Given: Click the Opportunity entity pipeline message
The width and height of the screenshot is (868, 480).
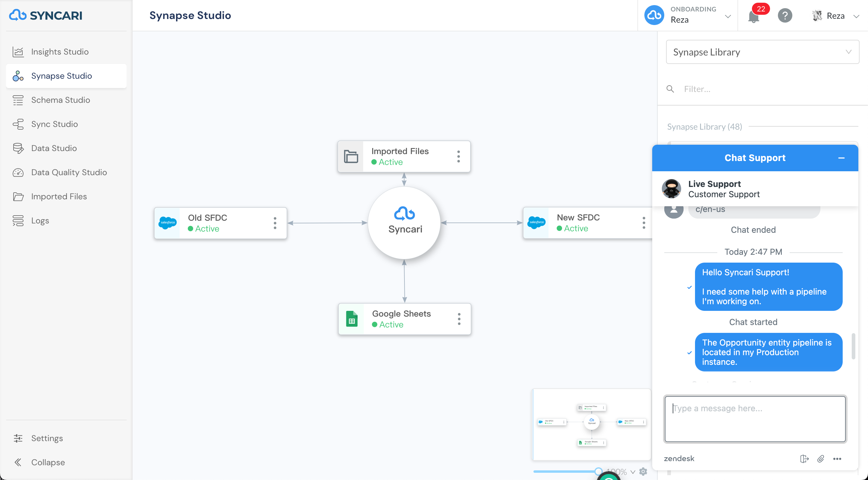Looking at the screenshot, I should point(769,352).
